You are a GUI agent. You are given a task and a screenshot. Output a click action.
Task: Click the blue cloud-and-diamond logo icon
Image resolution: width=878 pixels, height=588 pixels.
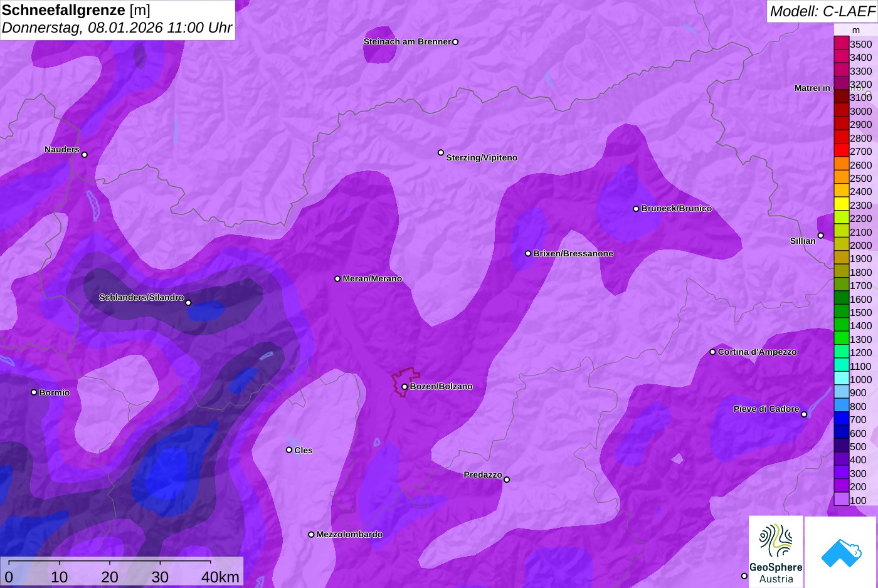click(x=841, y=553)
